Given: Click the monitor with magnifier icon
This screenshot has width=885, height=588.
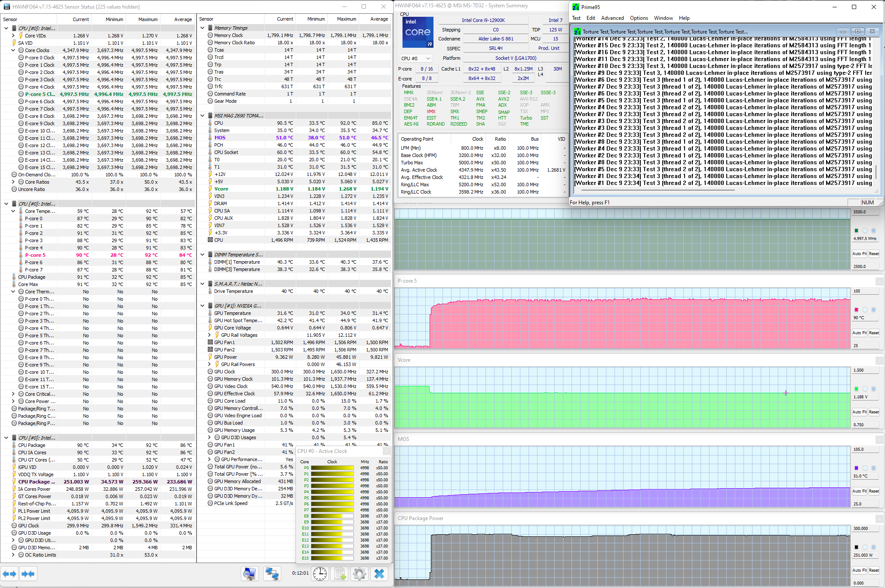Looking at the screenshot, I should (x=249, y=573).
